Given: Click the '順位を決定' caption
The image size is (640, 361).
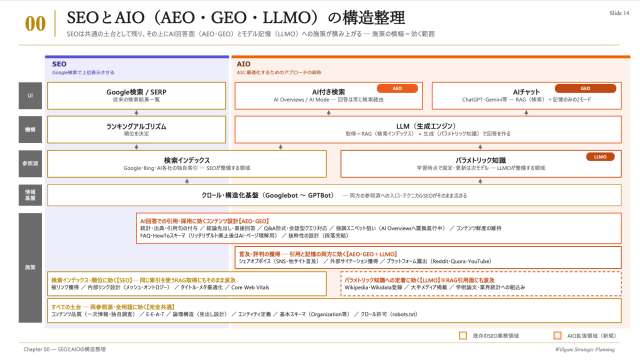Looking at the screenshot, I should tap(136, 134).
